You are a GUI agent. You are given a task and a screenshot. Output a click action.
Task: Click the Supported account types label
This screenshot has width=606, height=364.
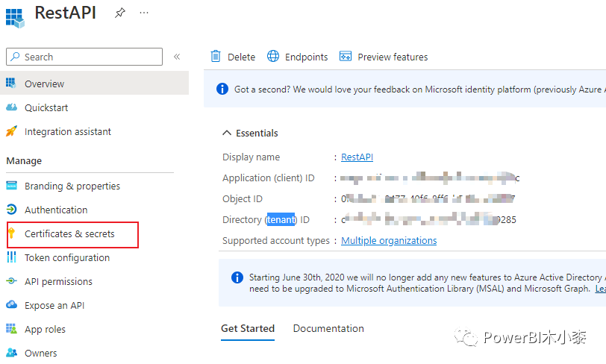pos(276,240)
